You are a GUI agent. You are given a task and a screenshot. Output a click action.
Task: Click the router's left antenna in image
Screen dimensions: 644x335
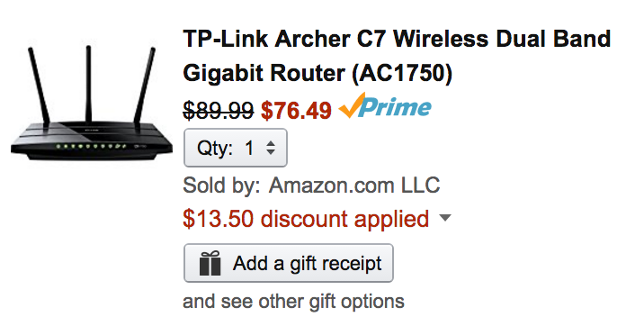tap(39, 85)
